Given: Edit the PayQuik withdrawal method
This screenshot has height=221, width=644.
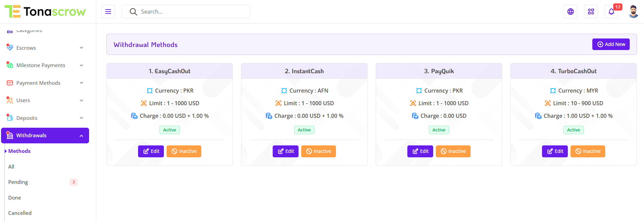Looking at the screenshot, I should 420,151.
